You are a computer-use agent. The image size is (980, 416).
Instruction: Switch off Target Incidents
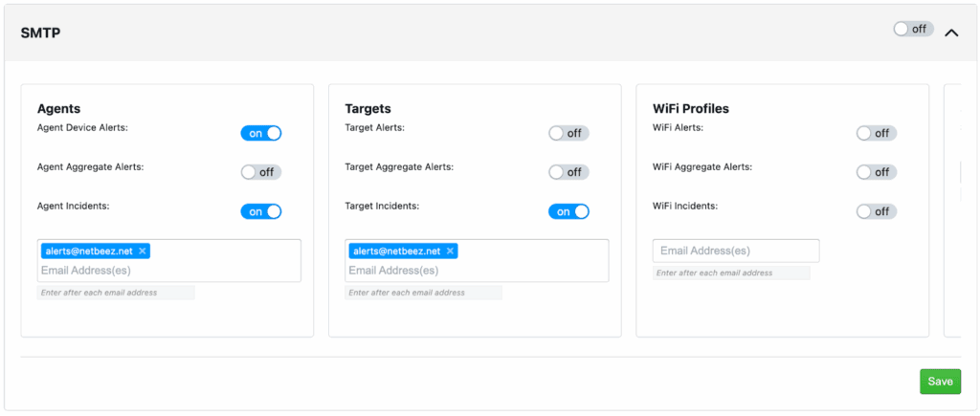(x=568, y=211)
